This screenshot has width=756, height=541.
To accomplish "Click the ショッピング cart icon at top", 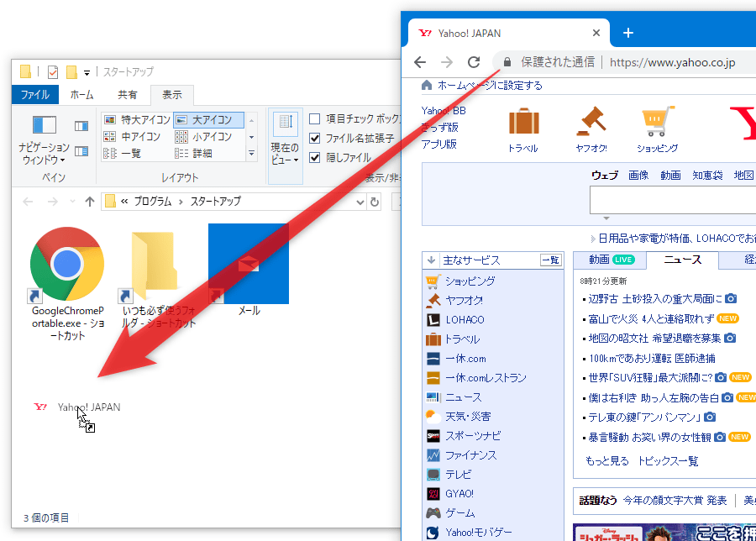I will click(x=658, y=121).
